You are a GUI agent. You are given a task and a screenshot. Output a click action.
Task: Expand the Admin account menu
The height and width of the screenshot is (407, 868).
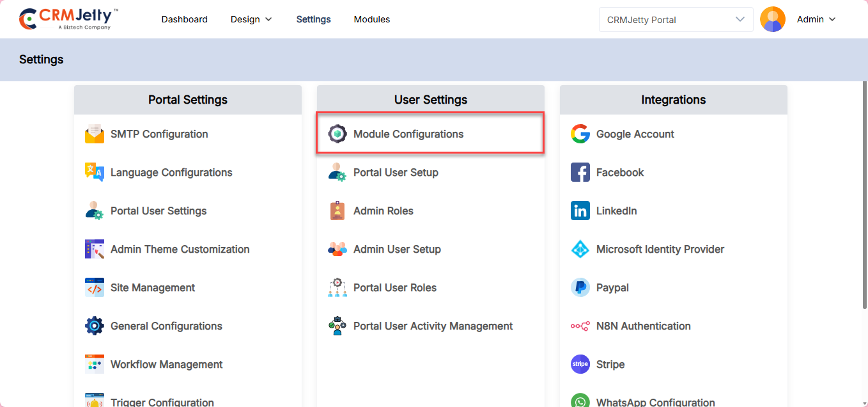(816, 20)
